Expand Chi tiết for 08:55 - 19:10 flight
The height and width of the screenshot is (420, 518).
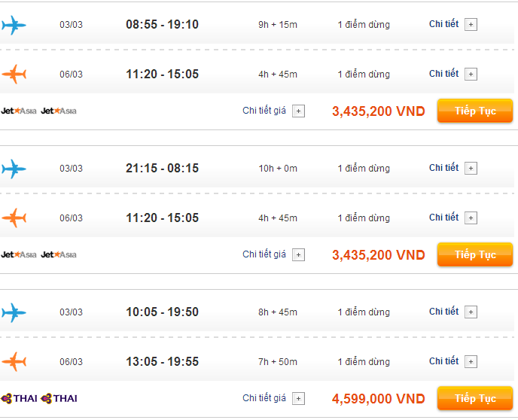[x=471, y=25]
